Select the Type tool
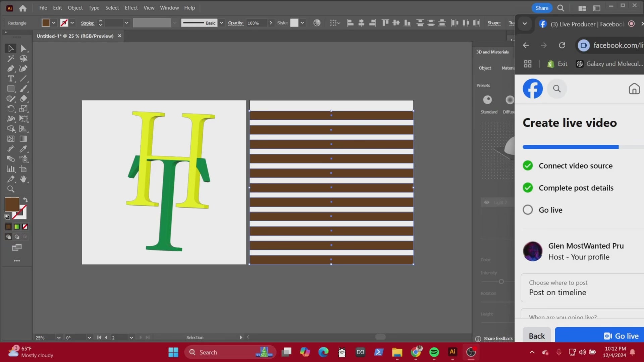This screenshot has width=644, height=362. point(11,79)
